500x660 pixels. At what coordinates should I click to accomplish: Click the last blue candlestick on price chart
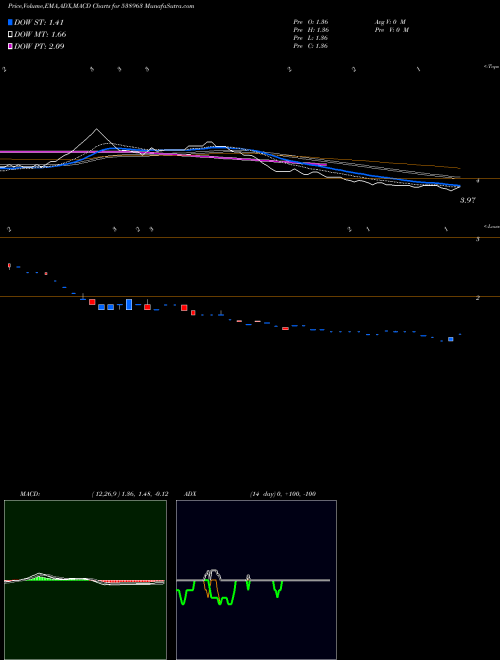click(x=451, y=339)
